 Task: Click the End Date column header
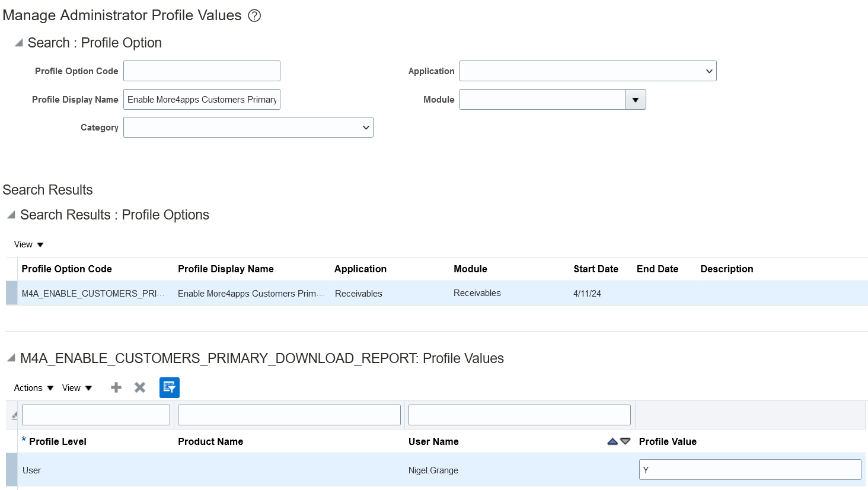658,269
